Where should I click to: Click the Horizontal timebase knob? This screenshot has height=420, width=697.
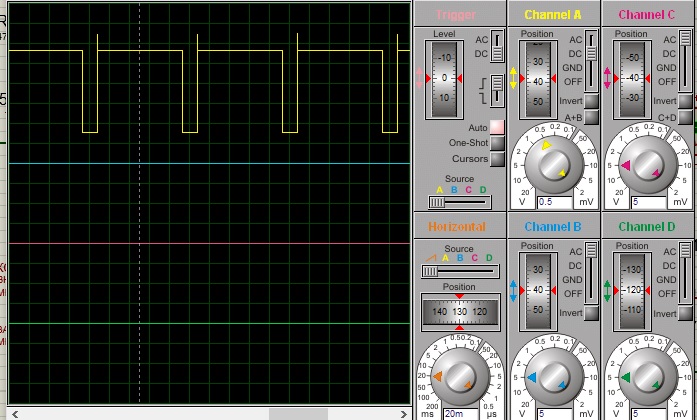(x=458, y=379)
